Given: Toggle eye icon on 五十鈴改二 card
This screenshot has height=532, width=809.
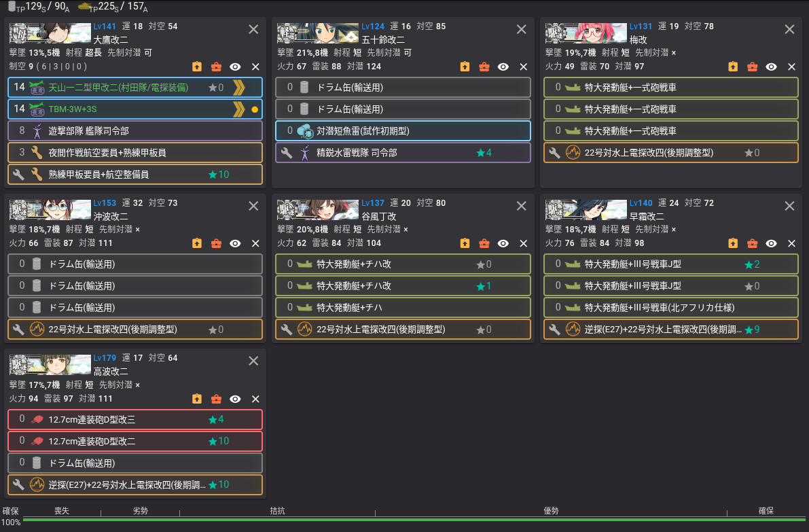Looking at the screenshot, I should coord(503,67).
